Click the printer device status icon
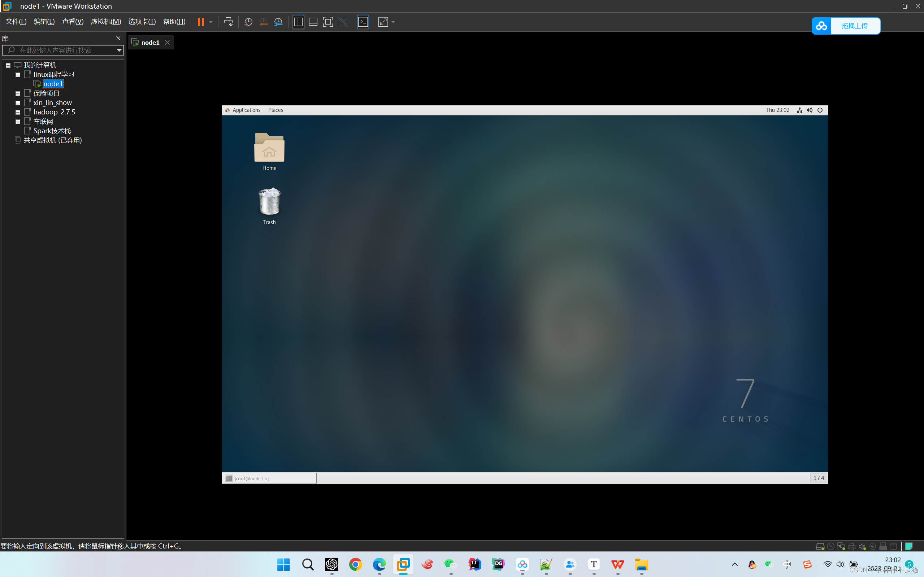The width and height of the screenshot is (924, 577). (851, 546)
